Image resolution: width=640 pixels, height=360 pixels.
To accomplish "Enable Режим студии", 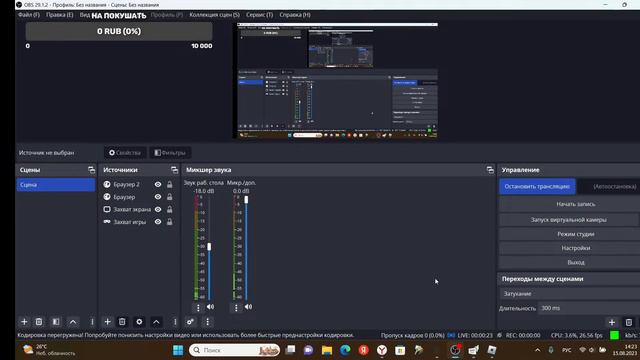I will pos(569,234).
